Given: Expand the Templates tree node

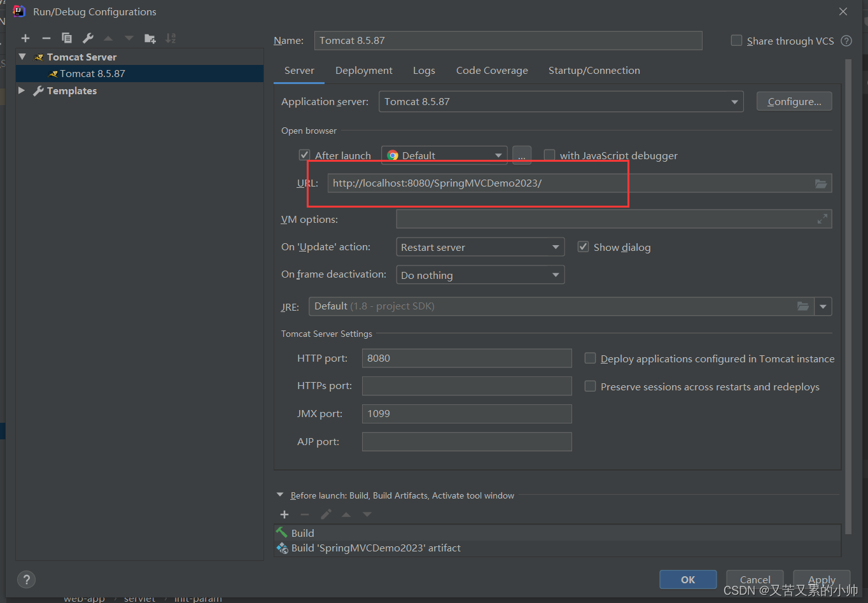Looking at the screenshot, I should point(22,90).
